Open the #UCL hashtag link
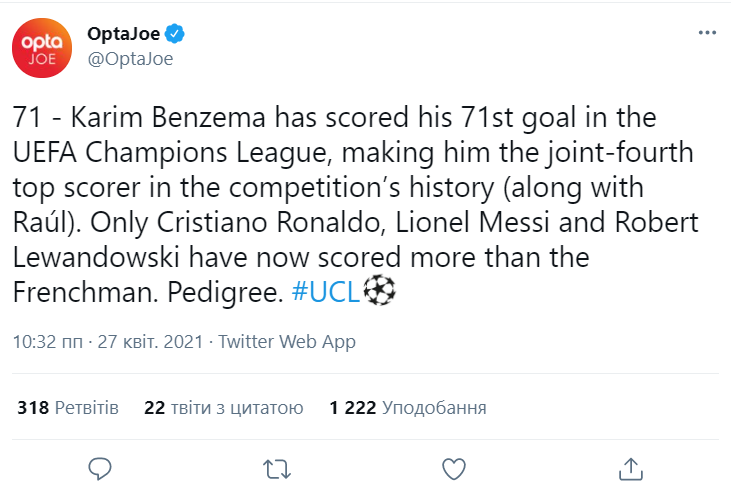This screenshot has width=731, height=497. pos(326,292)
